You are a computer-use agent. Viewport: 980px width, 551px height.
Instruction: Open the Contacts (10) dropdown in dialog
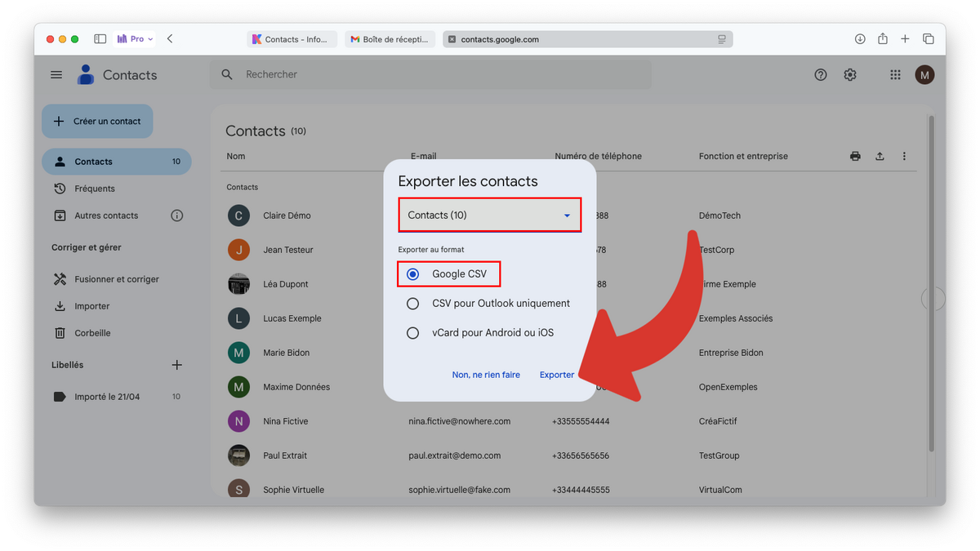pos(490,215)
